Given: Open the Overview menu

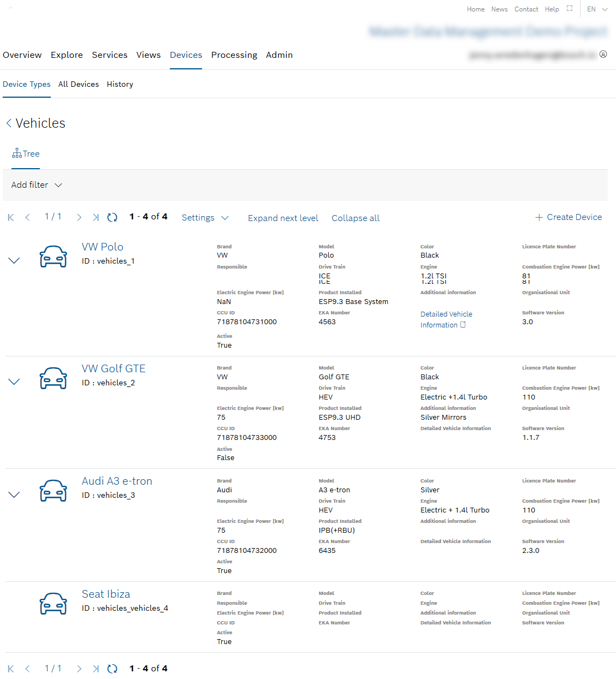Looking at the screenshot, I should pyautogui.click(x=22, y=55).
